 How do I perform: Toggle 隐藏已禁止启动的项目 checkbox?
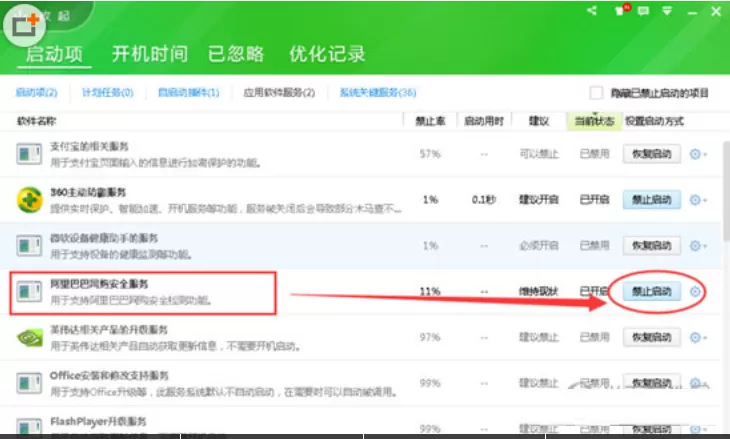click(x=596, y=93)
